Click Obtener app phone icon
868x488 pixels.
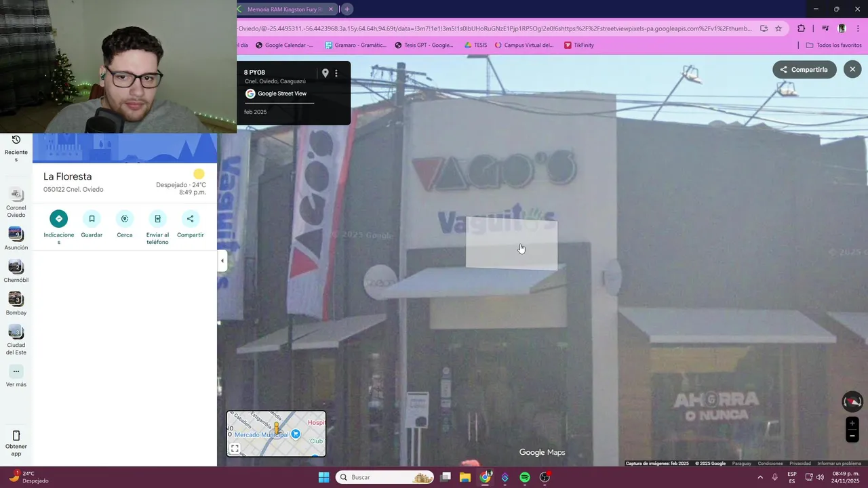coord(16,436)
